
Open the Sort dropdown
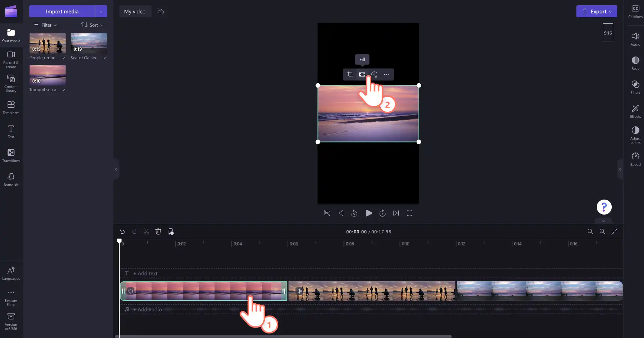(92, 25)
